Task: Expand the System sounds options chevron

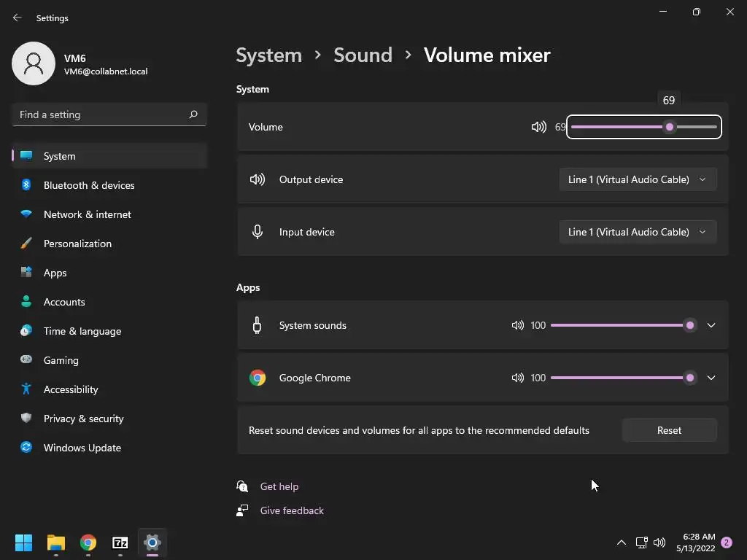Action: [711, 325]
